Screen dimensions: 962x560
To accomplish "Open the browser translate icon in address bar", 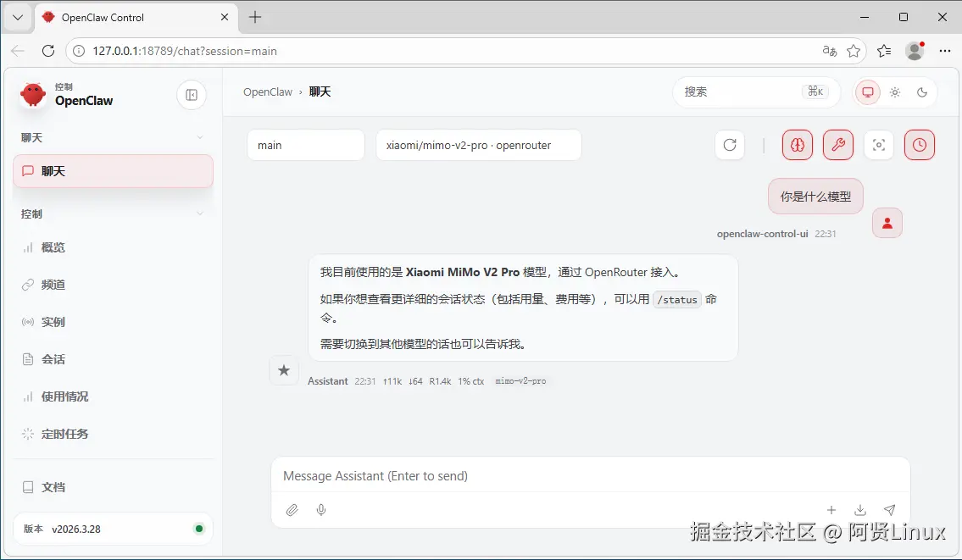I will tap(830, 51).
